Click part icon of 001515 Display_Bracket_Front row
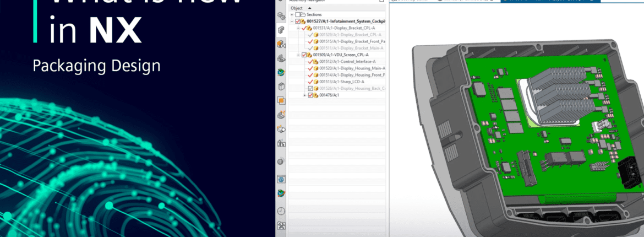644x237 pixels. (316, 41)
